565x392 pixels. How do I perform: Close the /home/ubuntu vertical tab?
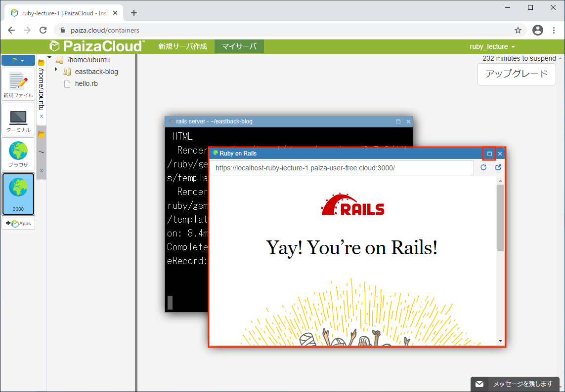point(42,117)
